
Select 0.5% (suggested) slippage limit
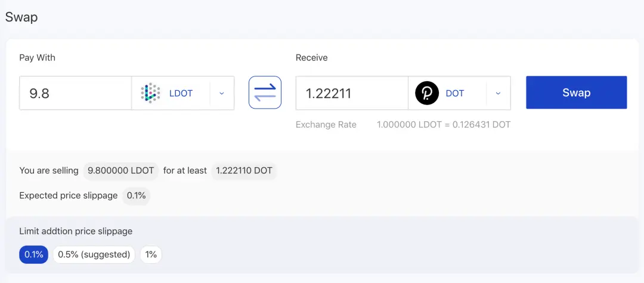[94, 254]
